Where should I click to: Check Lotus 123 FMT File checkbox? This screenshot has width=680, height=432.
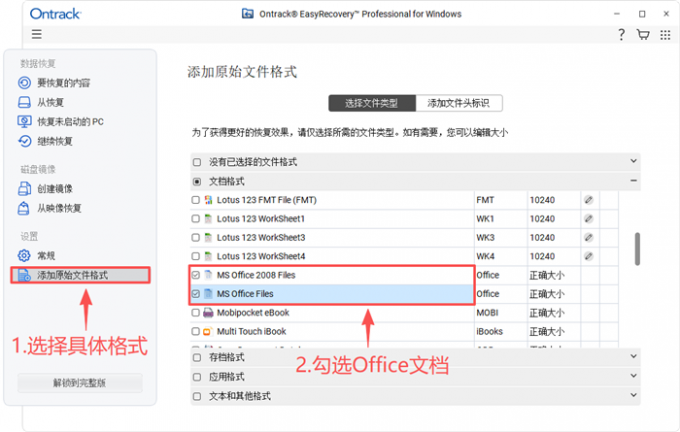[x=196, y=200]
